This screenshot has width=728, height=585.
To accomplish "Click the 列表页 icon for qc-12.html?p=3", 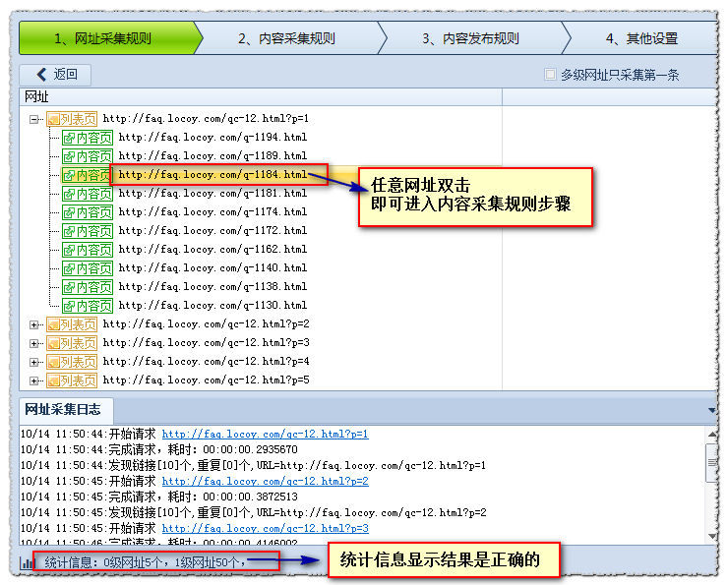I will tap(72, 343).
